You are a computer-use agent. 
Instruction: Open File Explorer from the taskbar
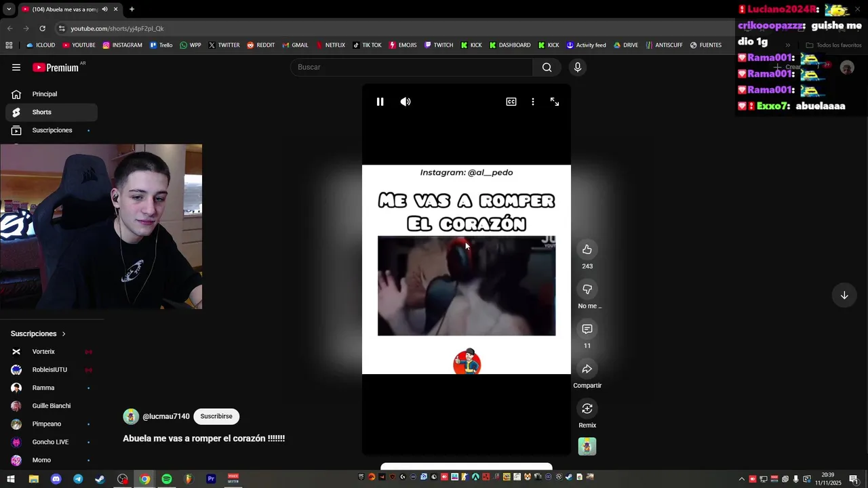tap(34, 479)
